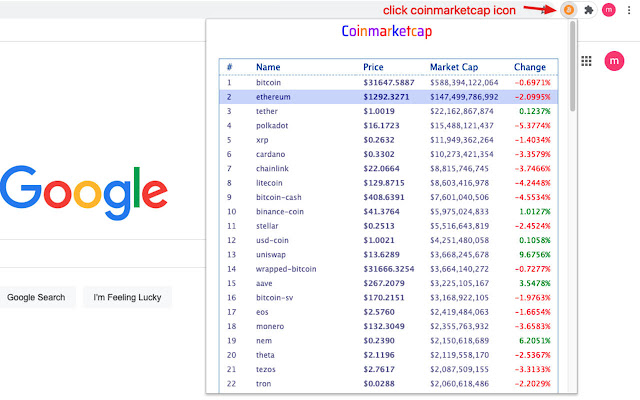Click tether change value 0.1237%
The image size is (640, 400).
(535, 111)
